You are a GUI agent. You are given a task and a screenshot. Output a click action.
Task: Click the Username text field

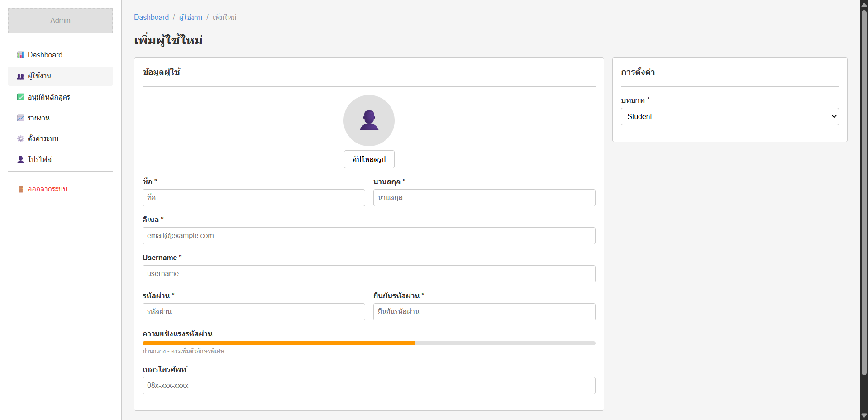368,274
